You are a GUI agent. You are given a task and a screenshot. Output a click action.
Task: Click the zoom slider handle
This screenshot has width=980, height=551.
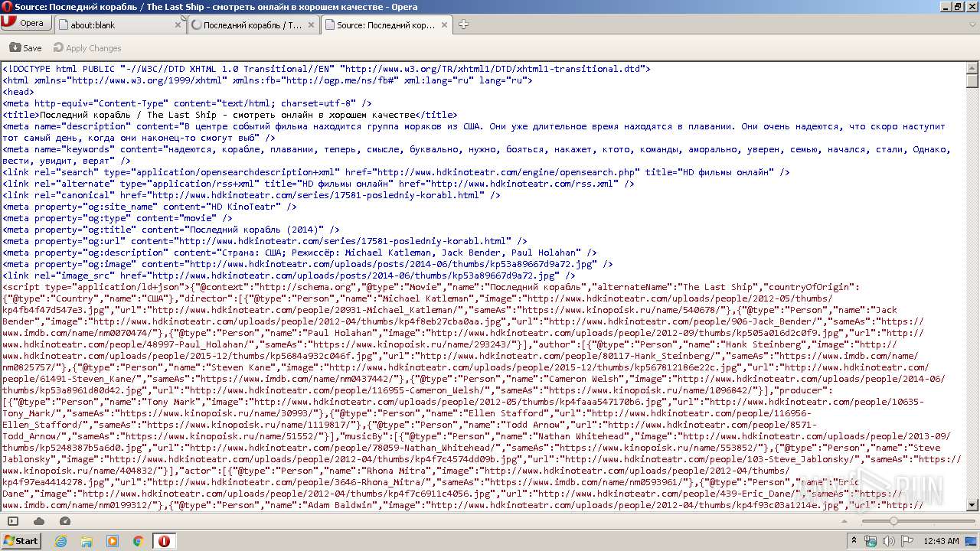point(893,521)
